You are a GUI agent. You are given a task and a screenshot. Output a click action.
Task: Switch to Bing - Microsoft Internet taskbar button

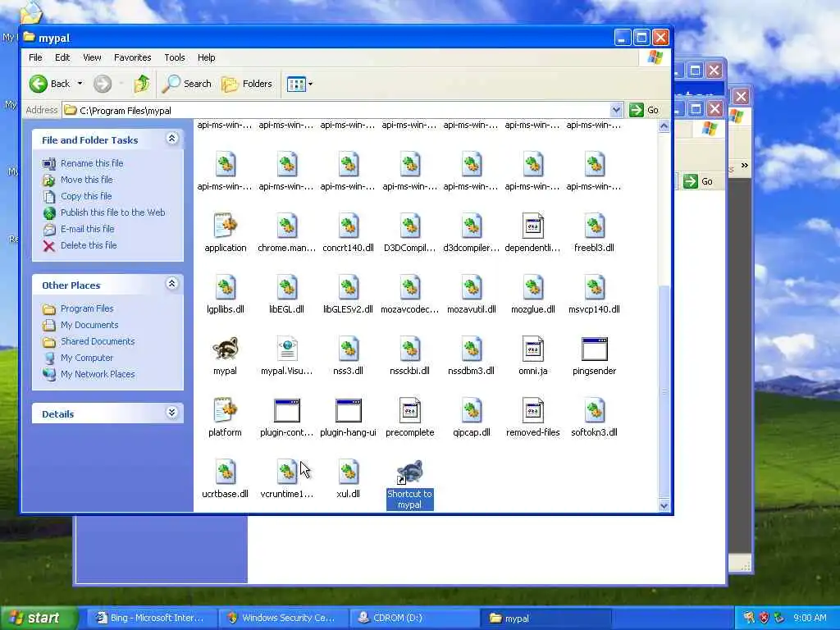[x=151, y=618]
